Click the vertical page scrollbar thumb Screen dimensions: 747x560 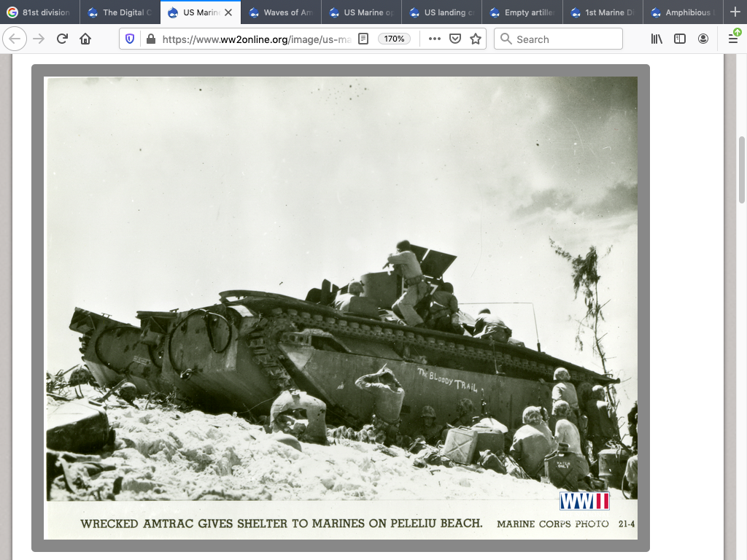point(742,169)
